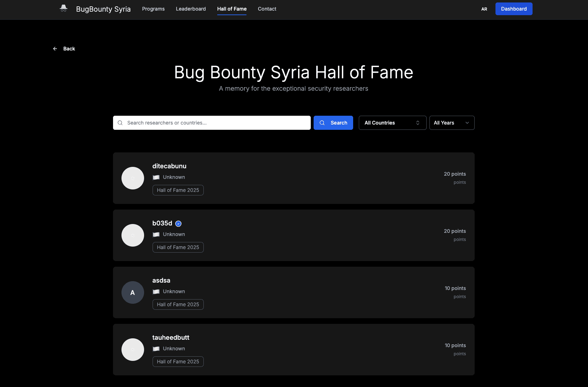
Task: Click the back arrow icon
Action: [x=55, y=49]
